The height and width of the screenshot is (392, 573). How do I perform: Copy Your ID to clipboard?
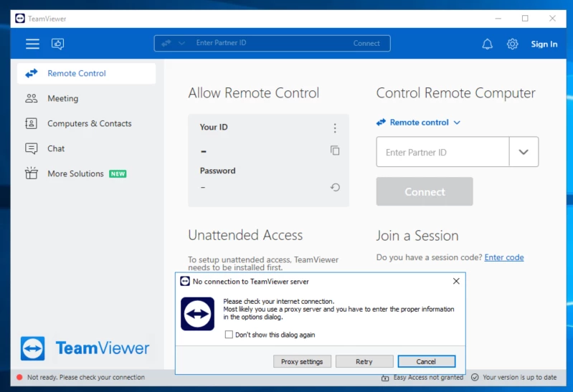pyautogui.click(x=335, y=150)
